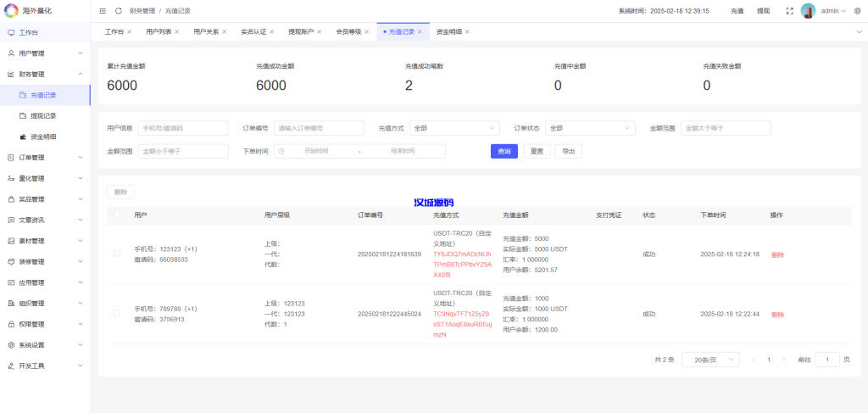Switch to 用户关系 tab
This screenshot has width=868, height=413.
pos(206,32)
